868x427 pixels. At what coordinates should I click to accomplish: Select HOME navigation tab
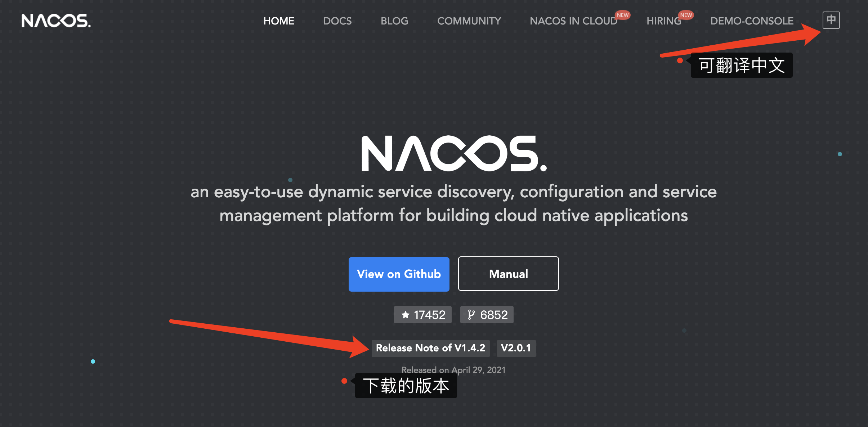(278, 21)
